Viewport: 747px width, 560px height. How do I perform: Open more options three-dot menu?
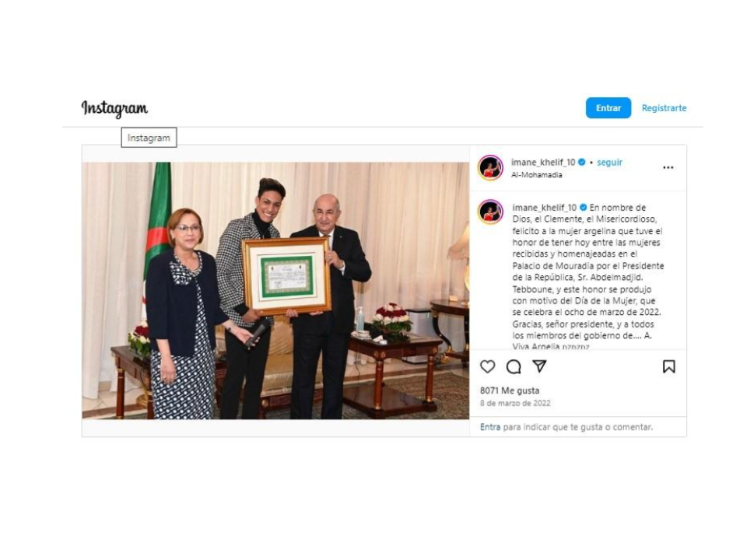point(668,167)
